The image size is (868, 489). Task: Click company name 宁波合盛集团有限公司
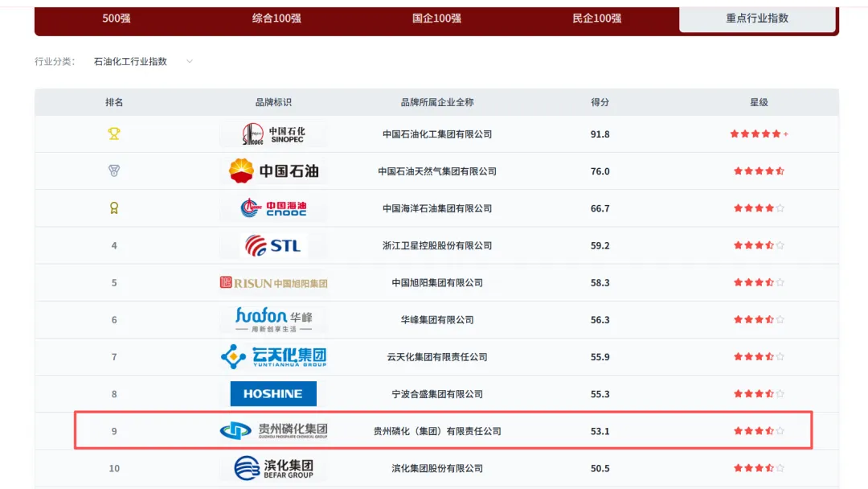pyautogui.click(x=437, y=394)
